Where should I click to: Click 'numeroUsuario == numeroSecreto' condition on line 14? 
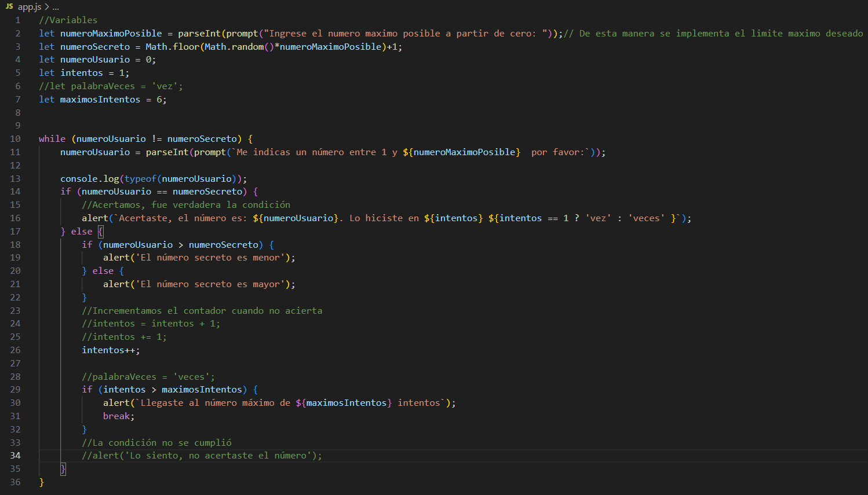(162, 192)
